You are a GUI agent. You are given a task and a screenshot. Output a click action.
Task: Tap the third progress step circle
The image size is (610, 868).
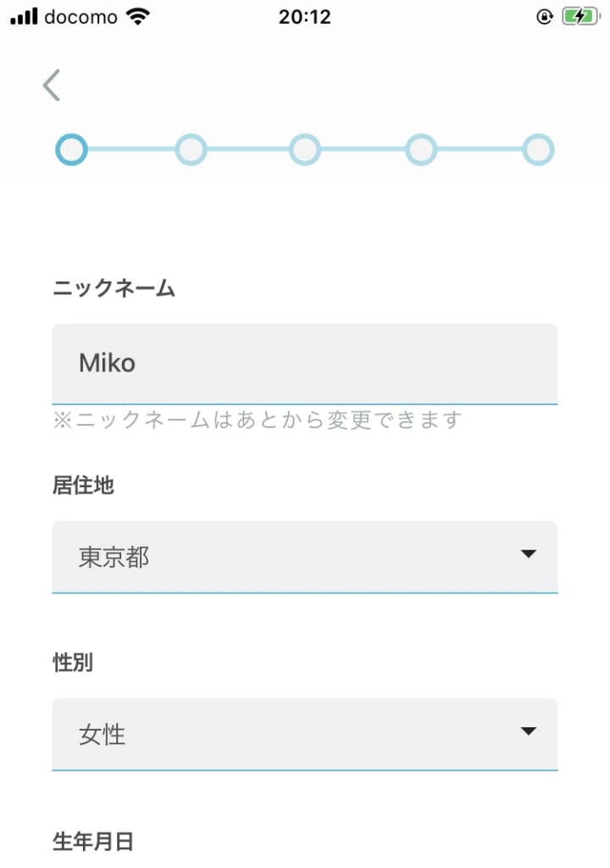pos(305,150)
